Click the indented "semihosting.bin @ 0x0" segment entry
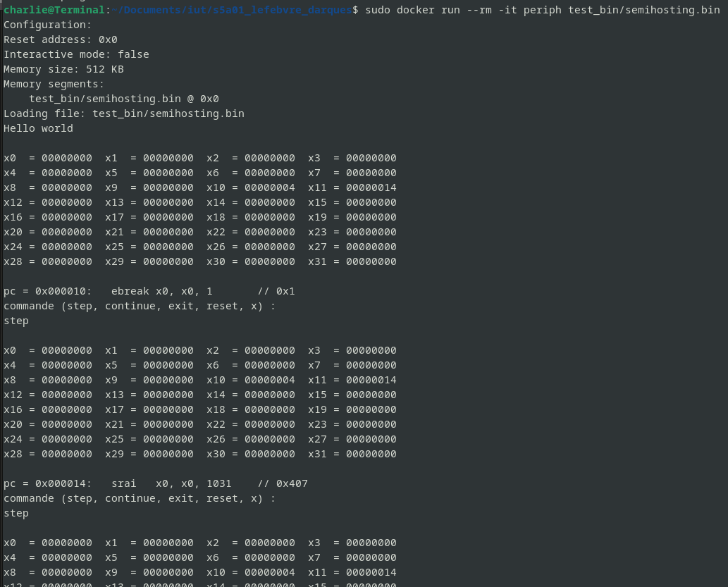The height and width of the screenshot is (587, 728). tap(123, 99)
